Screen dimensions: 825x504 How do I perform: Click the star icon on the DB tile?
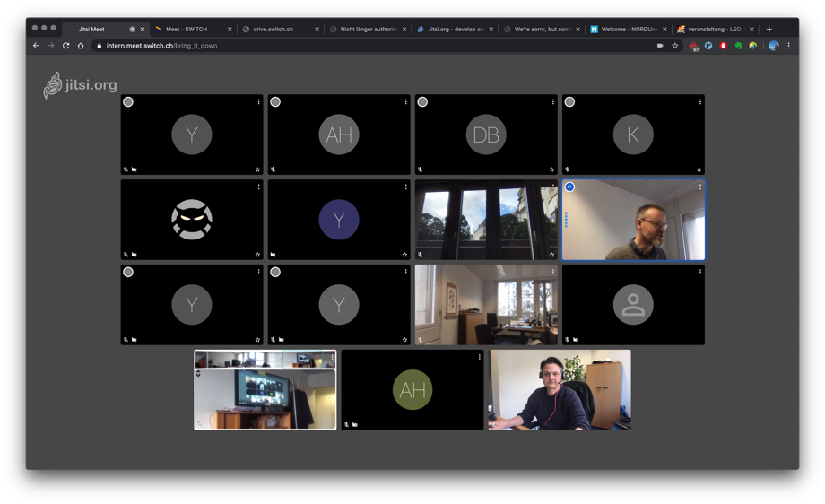point(552,169)
